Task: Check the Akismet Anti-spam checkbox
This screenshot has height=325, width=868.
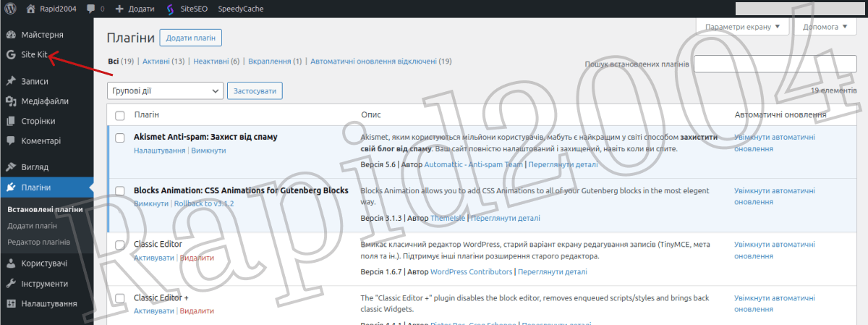Action: click(120, 137)
